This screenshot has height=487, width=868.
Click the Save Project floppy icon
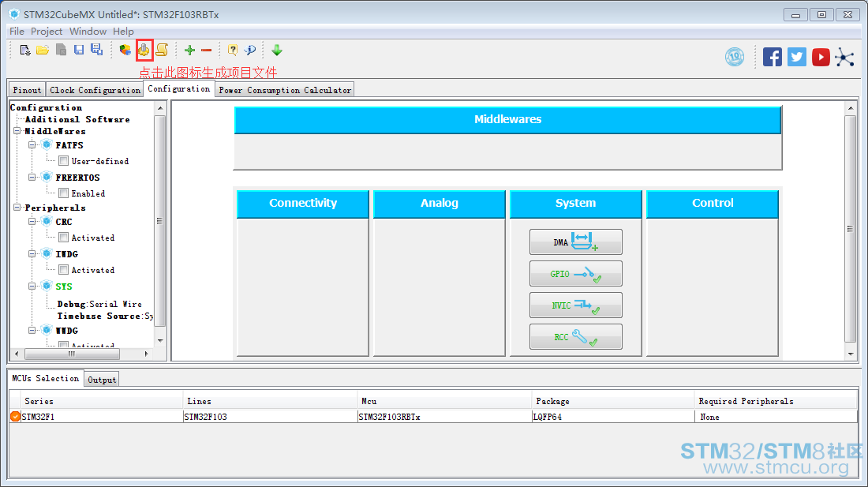click(x=79, y=50)
